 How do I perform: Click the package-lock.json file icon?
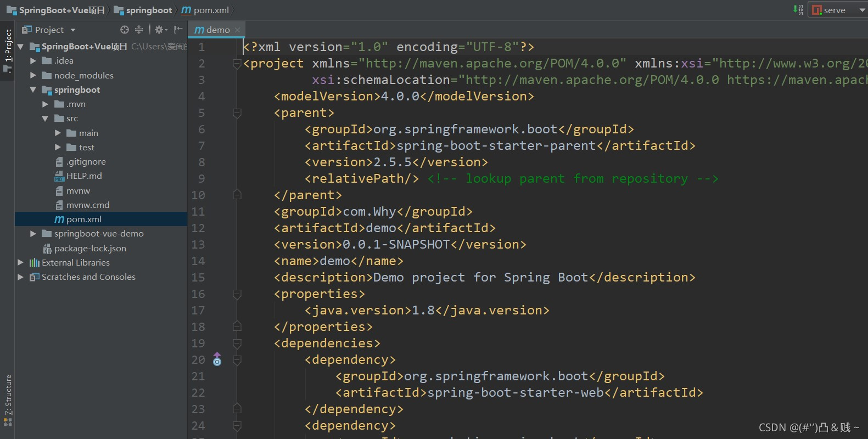click(47, 249)
